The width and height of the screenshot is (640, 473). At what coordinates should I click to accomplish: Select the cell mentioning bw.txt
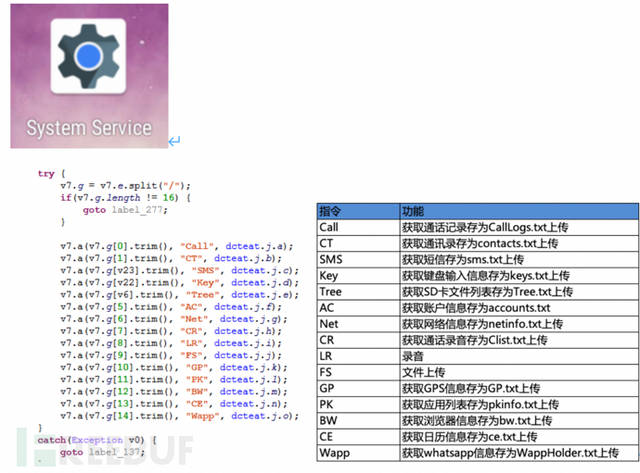coord(519,420)
